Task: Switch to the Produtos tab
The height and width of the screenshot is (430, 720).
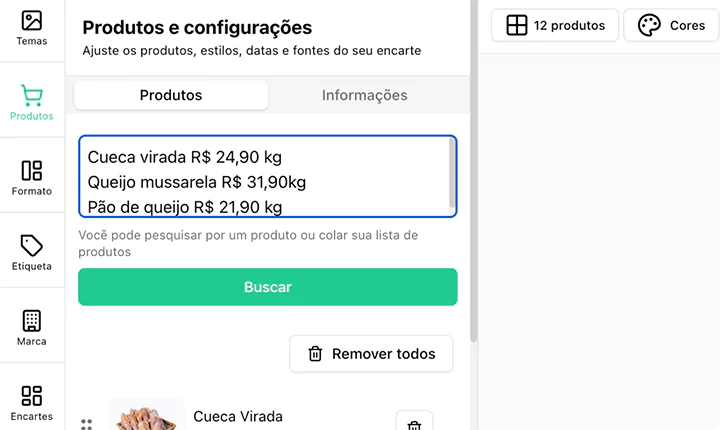Action: coord(171,95)
